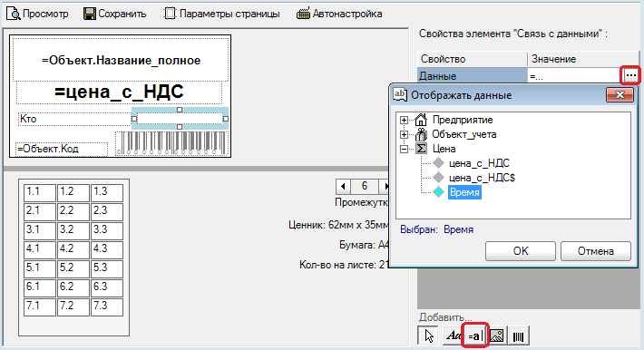The image size is (644, 350).
Task: Select the barcode element on the label
Action: [x=171, y=143]
